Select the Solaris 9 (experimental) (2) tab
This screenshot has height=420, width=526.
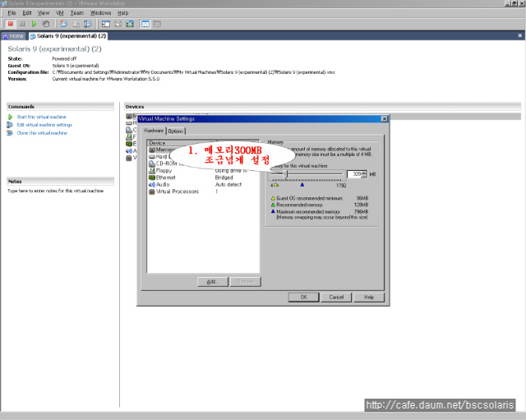pos(68,36)
